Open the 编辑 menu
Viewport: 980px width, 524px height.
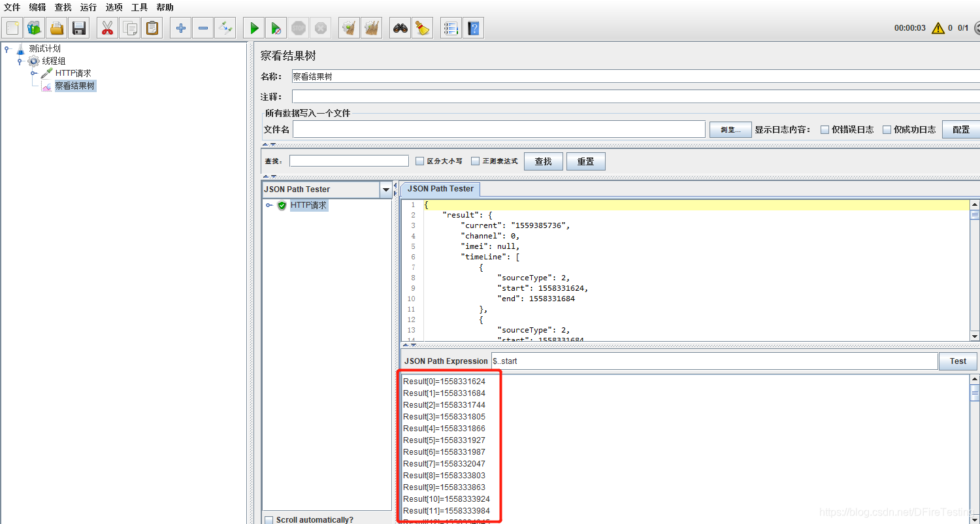pyautogui.click(x=38, y=7)
